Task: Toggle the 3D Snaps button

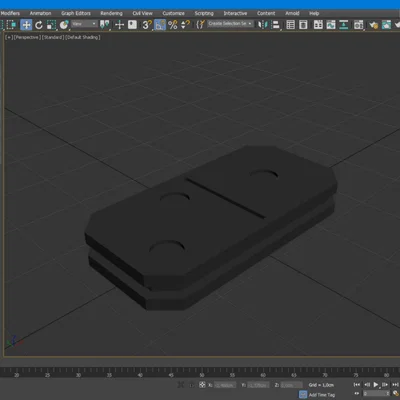Action: click(x=147, y=25)
